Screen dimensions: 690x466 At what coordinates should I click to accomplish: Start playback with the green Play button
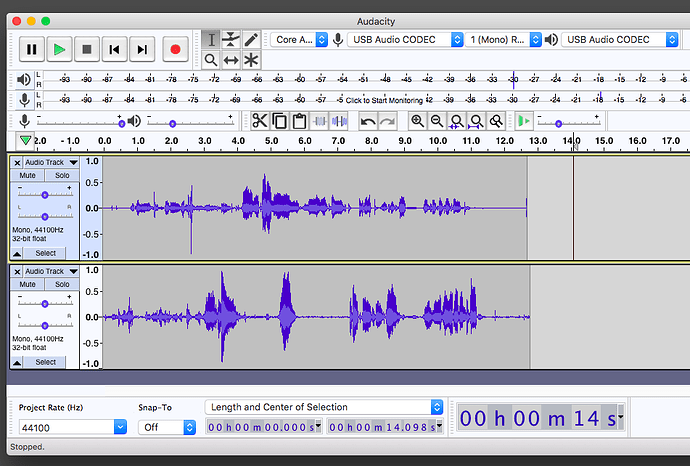pyautogui.click(x=59, y=49)
